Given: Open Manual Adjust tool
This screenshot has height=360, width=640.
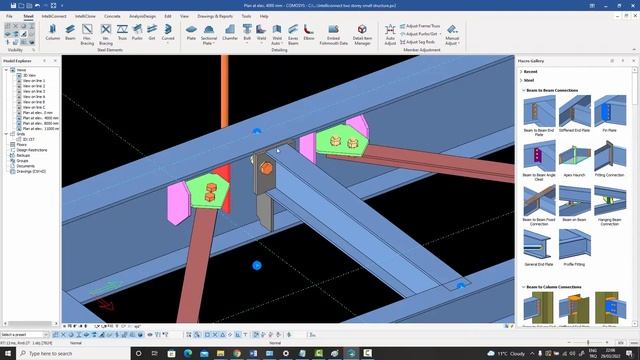Looking at the screenshot, I should pyautogui.click(x=452, y=34).
